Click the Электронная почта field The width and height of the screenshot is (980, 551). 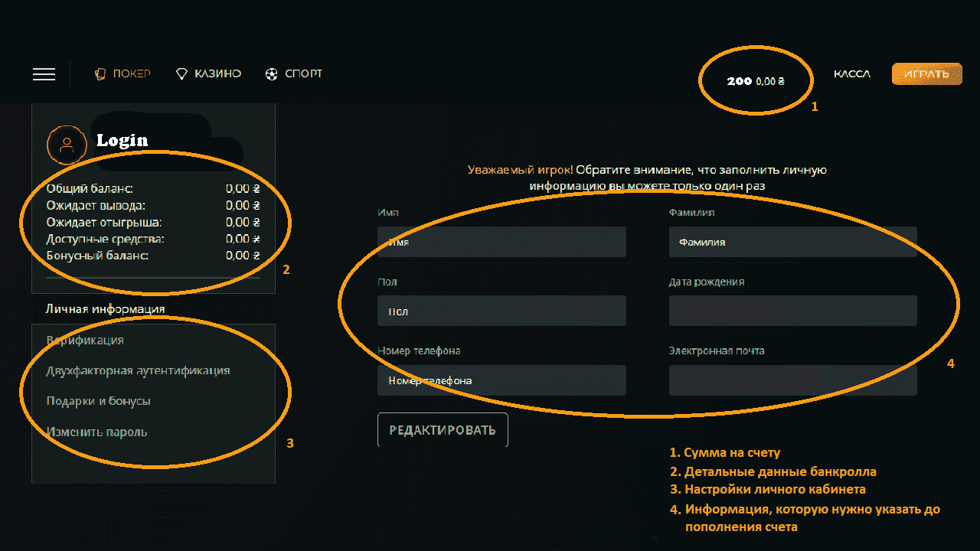793,380
